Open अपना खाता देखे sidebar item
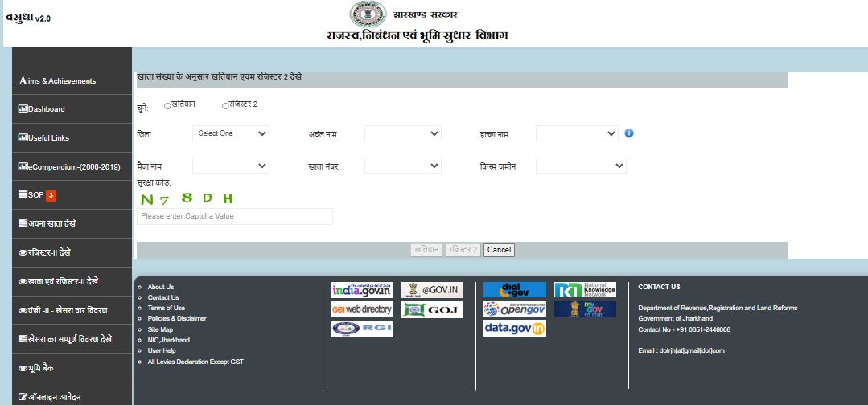Screen dimensions: 868x405 [72, 224]
